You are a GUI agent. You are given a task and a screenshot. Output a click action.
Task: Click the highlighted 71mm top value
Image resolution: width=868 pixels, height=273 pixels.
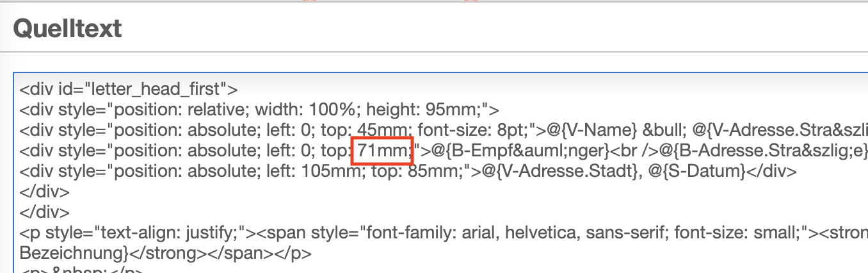click(382, 151)
